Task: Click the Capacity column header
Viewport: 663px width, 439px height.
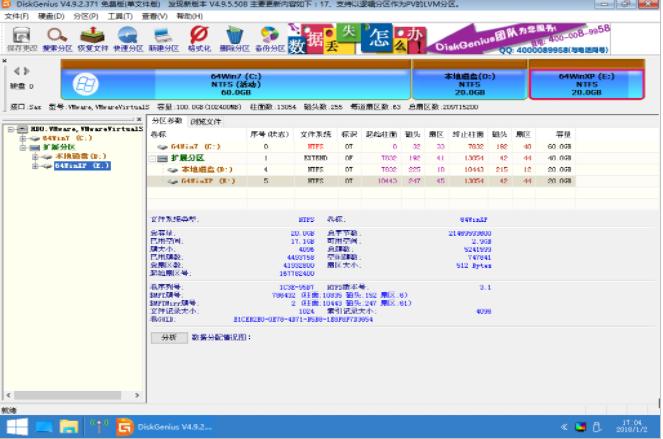Action: click(x=555, y=134)
